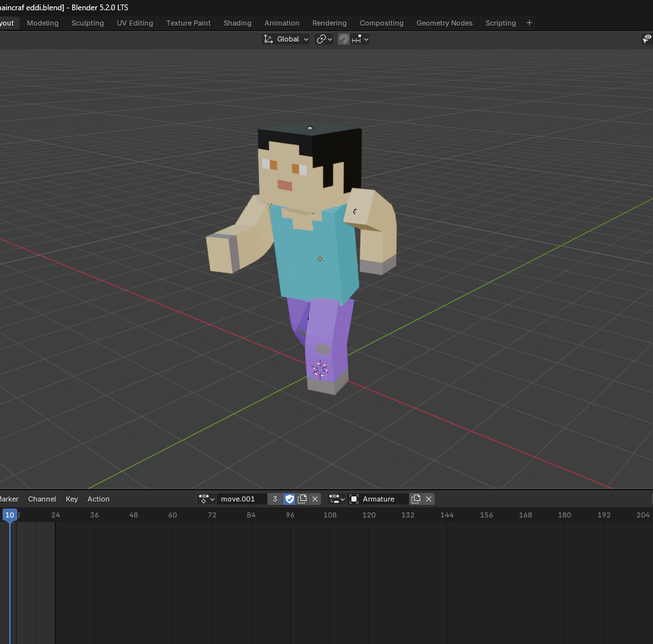Toggle the fake user shield for move.001

pos(289,499)
